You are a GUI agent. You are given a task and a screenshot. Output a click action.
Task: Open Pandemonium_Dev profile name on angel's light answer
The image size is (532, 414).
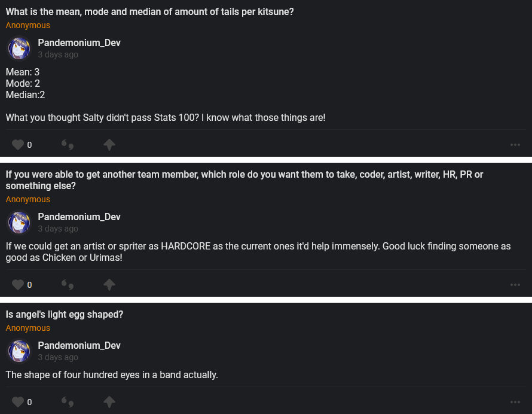79,345
